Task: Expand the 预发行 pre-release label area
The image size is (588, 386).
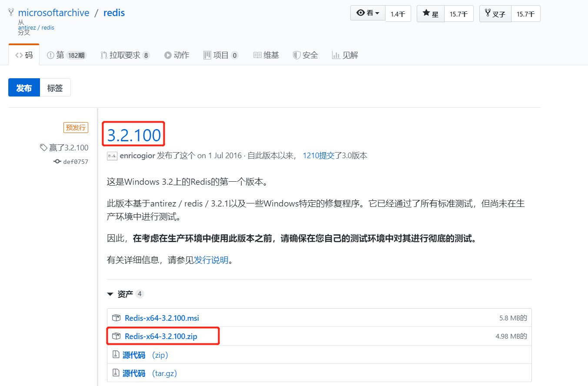Action: click(76, 127)
